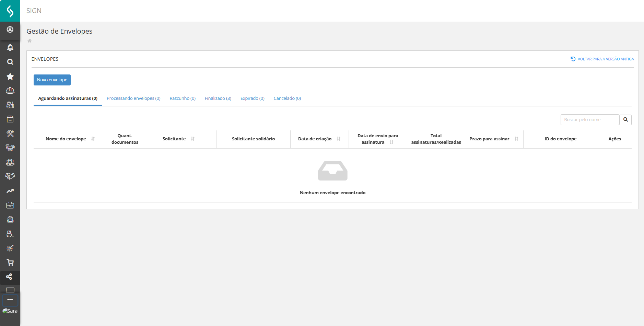Select the share nodes sidebar icon
This screenshot has height=326, width=644.
click(9, 277)
